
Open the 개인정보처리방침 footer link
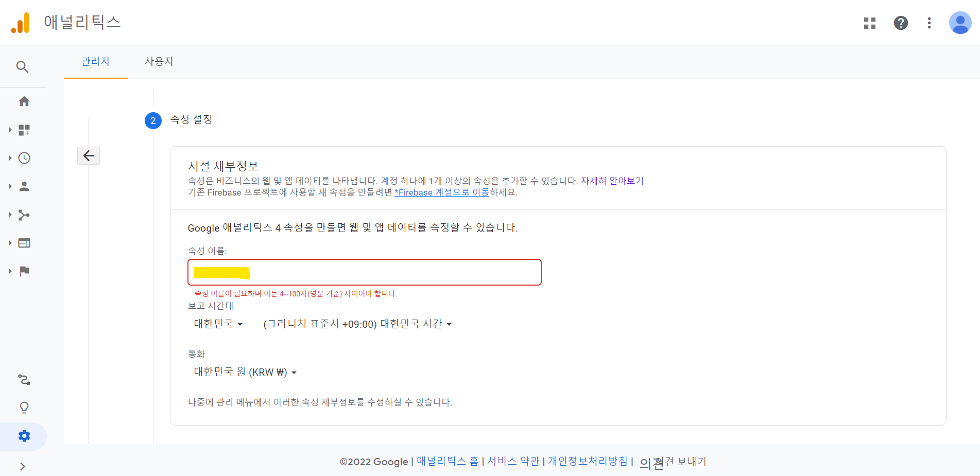pyautogui.click(x=588, y=461)
